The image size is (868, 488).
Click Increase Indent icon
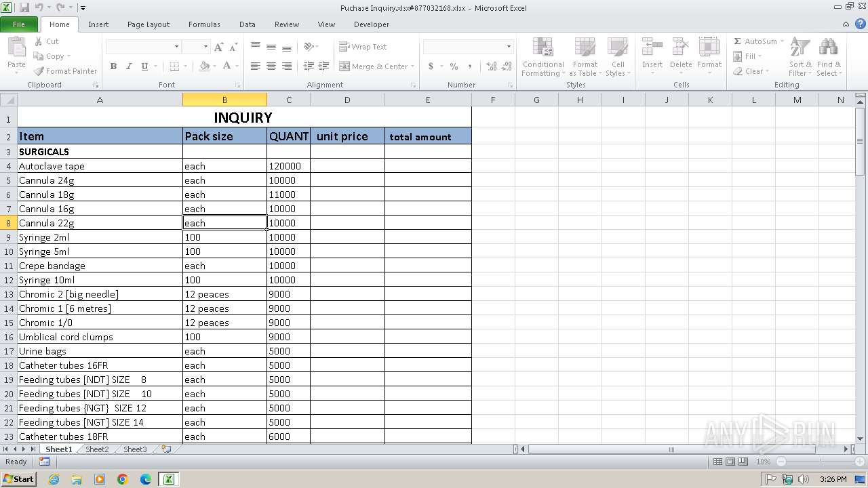324,66
